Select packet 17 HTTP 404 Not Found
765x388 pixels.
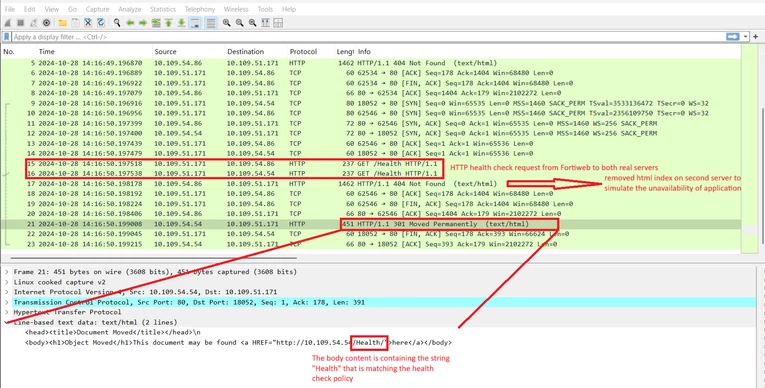(x=371, y=184)
